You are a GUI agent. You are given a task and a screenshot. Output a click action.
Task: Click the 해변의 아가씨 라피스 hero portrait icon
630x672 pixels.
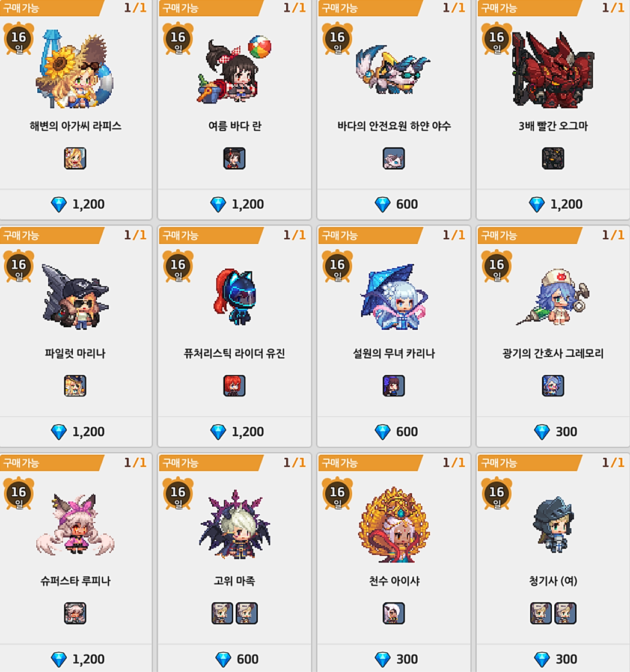click(x=75, y=158)
